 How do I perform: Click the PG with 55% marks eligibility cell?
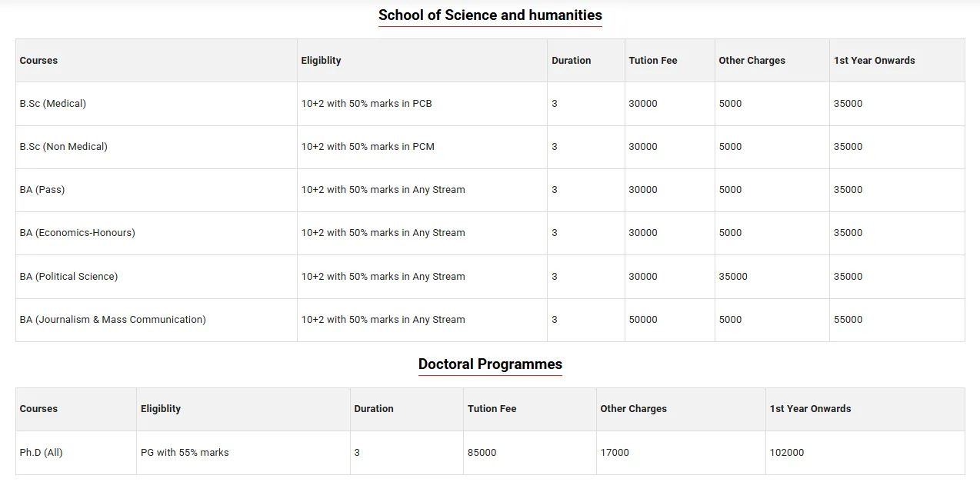tap(185, 452)
